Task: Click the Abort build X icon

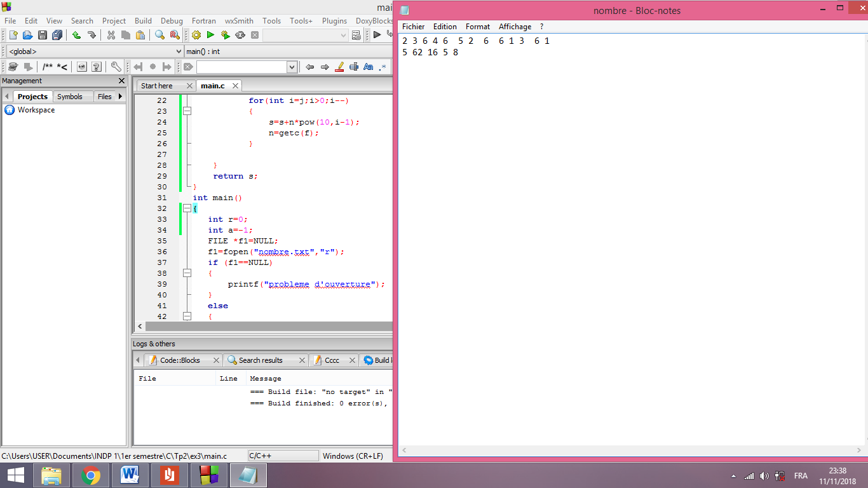Action: coord(255,35)
